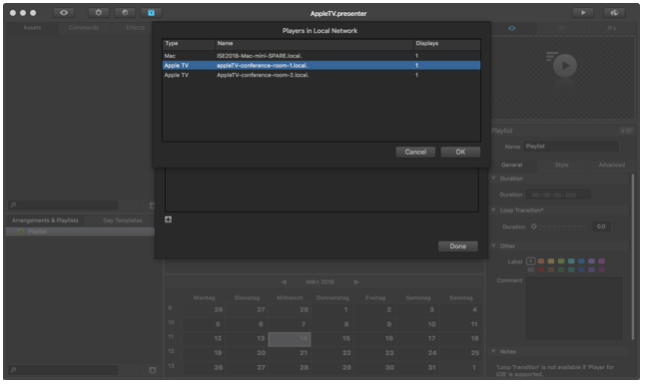
Task: Click the playlist icon next to Playlist row
Action: click(x=21, y=232)
